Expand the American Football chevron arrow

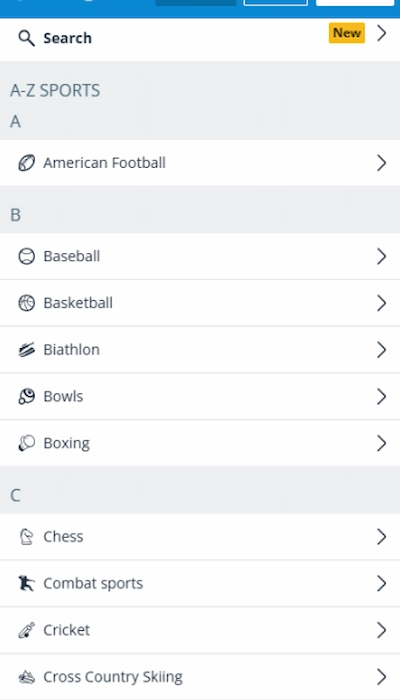pos(381,163)
